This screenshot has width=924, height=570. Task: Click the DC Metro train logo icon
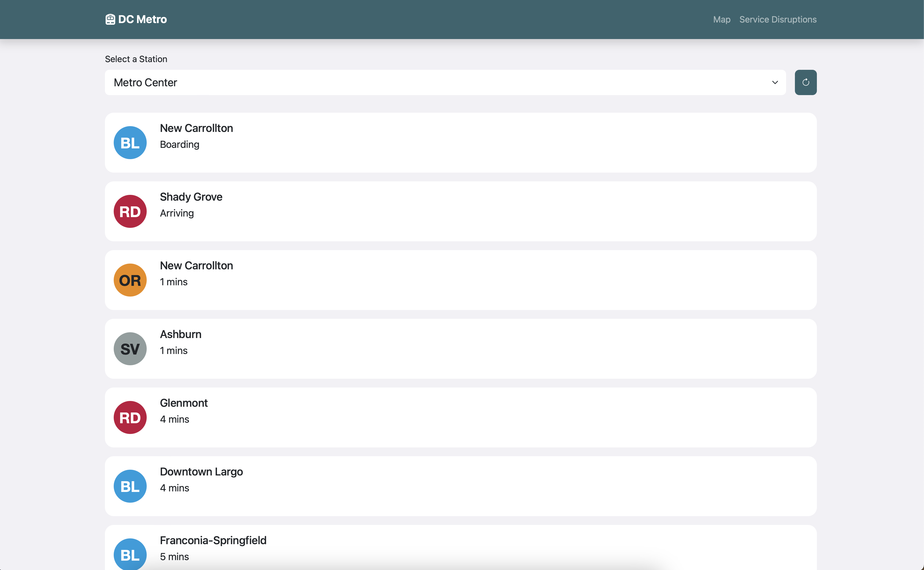(x=110, y=19)
